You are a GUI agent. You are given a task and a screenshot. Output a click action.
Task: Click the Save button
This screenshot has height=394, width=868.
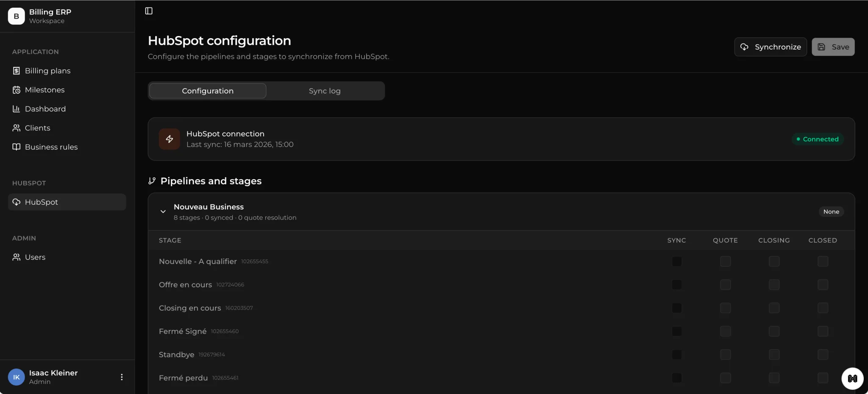coord(833,47)
